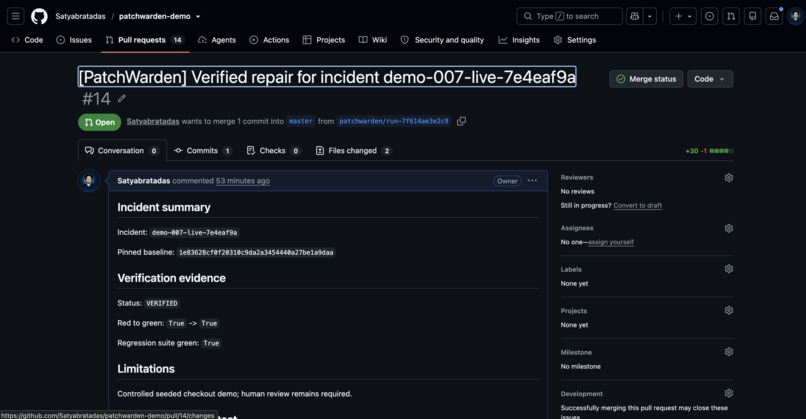The height and width of the screenshot is (419, 806).
Task: Open Assignees settings gear
Action: (728, 228)
